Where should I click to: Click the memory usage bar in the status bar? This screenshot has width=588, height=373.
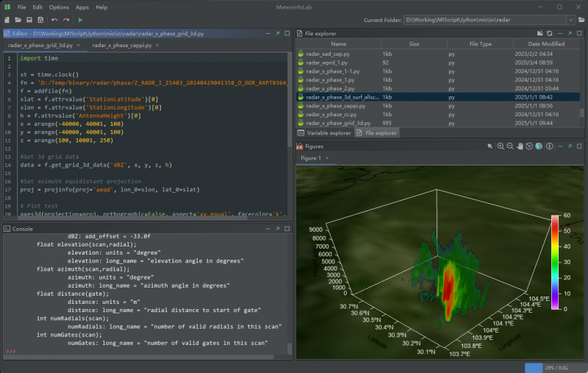tap(553, 366)
